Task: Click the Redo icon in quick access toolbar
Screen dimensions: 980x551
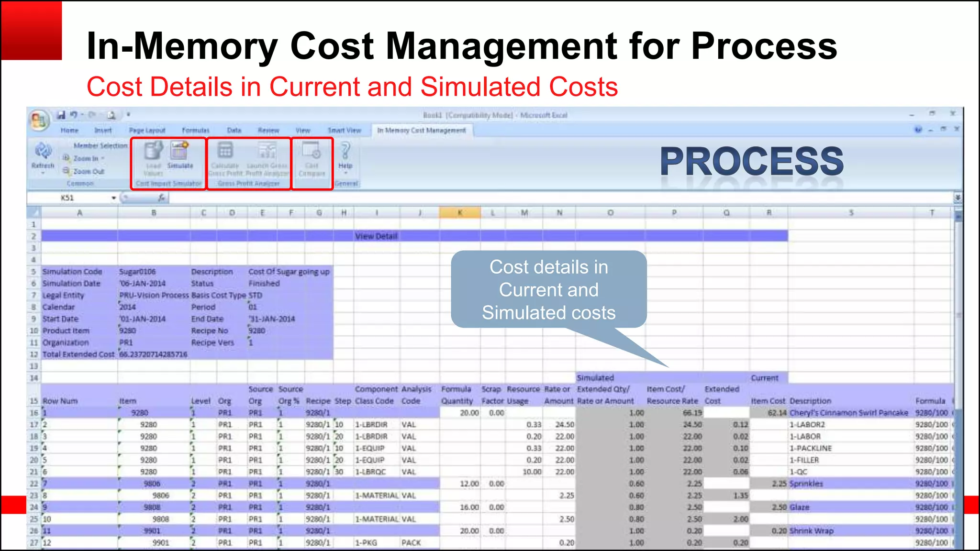Action: coord(92,115)
